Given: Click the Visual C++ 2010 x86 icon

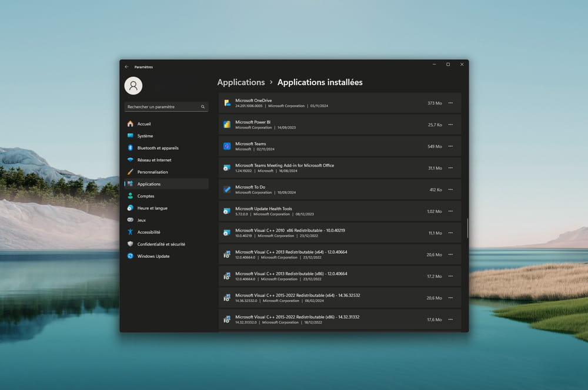Looking at the screenshot, I should pyautogui.click(x=227, y=233).
